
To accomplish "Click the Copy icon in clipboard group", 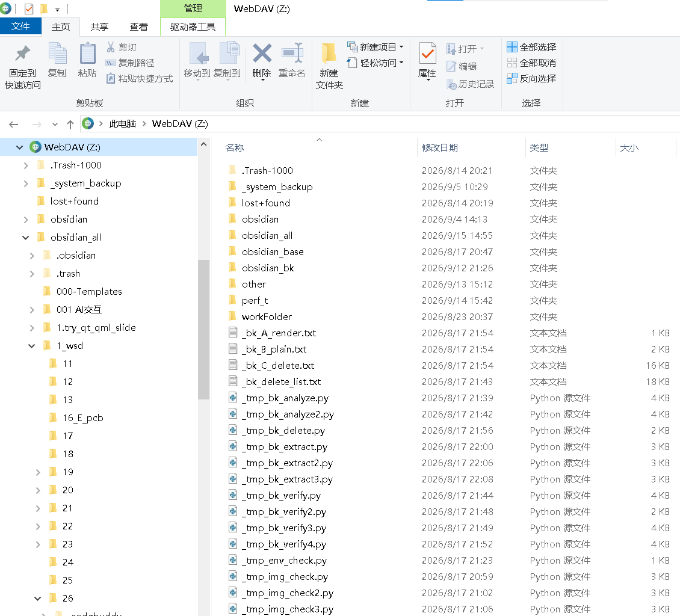I will click(x=57, y=60).
